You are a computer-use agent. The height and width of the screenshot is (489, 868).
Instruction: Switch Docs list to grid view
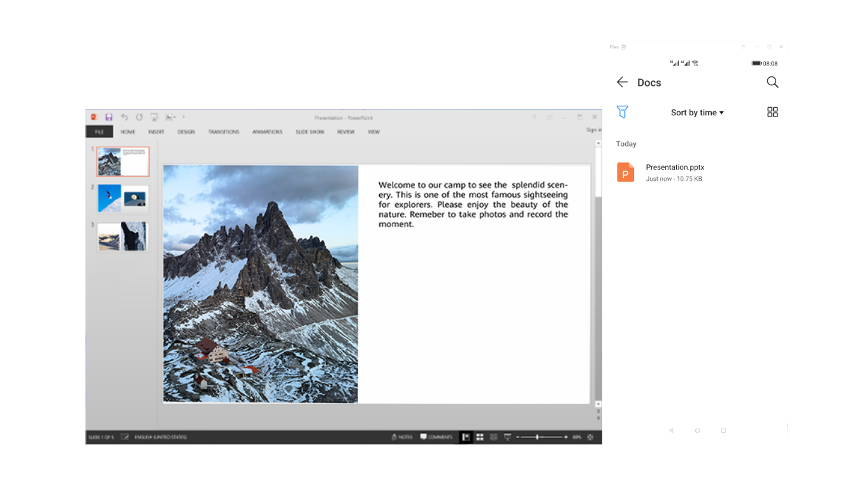click(x=772, y=112)
